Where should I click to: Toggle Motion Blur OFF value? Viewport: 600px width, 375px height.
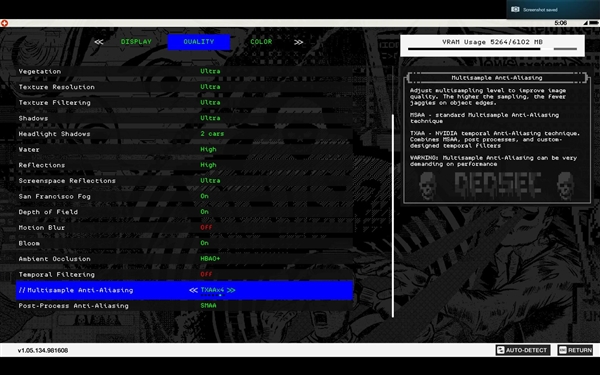[206, 228]
